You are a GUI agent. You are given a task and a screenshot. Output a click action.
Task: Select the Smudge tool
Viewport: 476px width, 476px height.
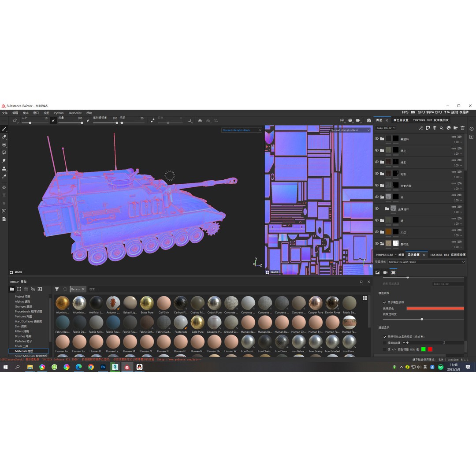point(4,160)
